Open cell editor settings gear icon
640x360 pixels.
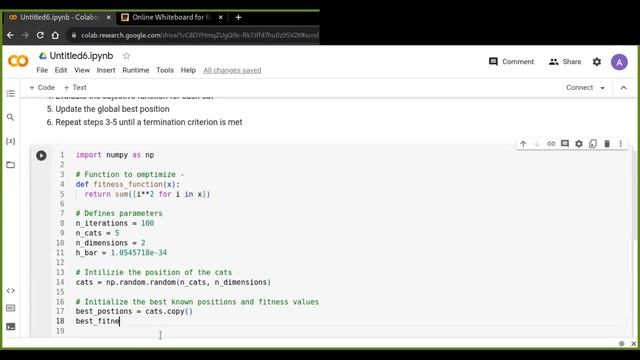(579, 144)
